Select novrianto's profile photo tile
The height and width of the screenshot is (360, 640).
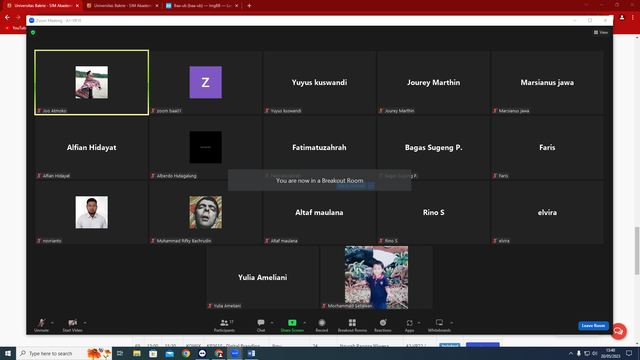pyautogui.click(x=91, y=212)
